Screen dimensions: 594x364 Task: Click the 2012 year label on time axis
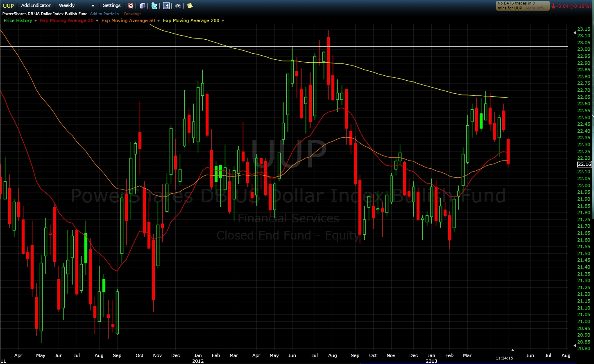pyautogui.click(x=197, y=361)
